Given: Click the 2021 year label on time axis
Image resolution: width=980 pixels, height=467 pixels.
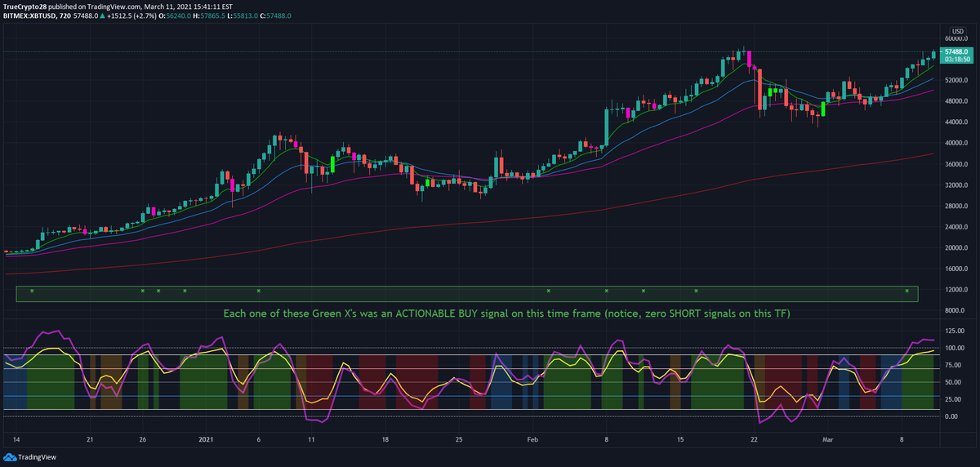Looking at the screenshot, I should click(206, 438).
